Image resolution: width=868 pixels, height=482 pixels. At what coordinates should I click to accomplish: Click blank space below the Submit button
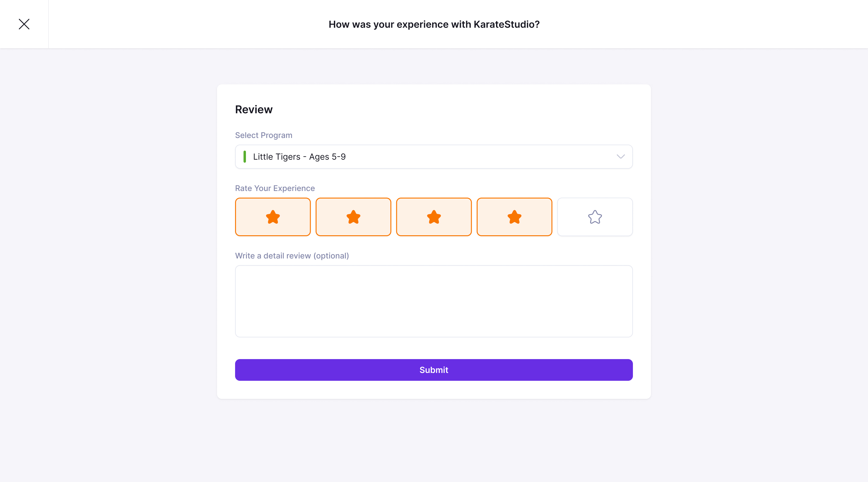434,390
